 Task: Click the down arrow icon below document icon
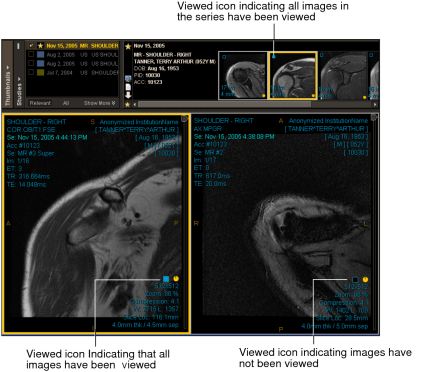pos(128,96)
